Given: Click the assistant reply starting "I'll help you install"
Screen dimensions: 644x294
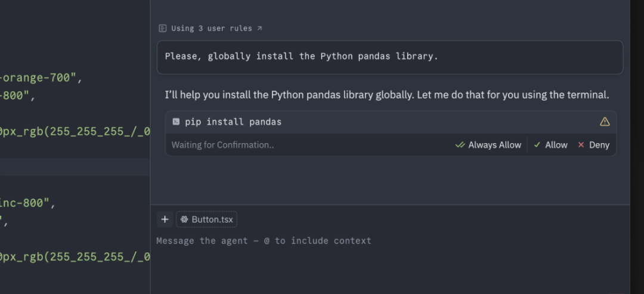Looking at the screenshot, I should [387, 95].
